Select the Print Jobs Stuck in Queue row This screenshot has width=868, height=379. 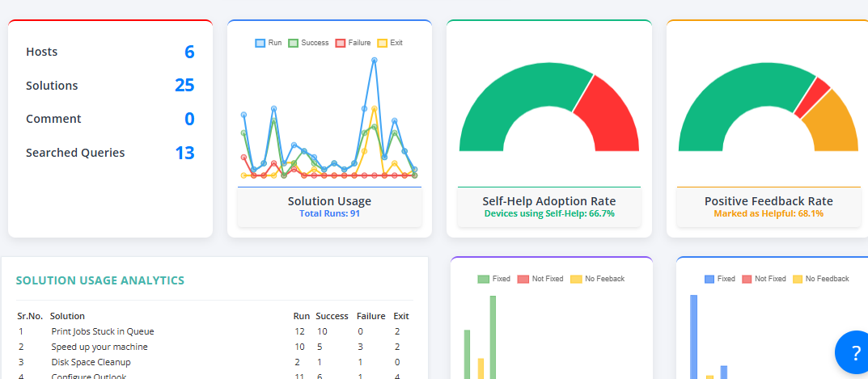click(x=215, y=332)
